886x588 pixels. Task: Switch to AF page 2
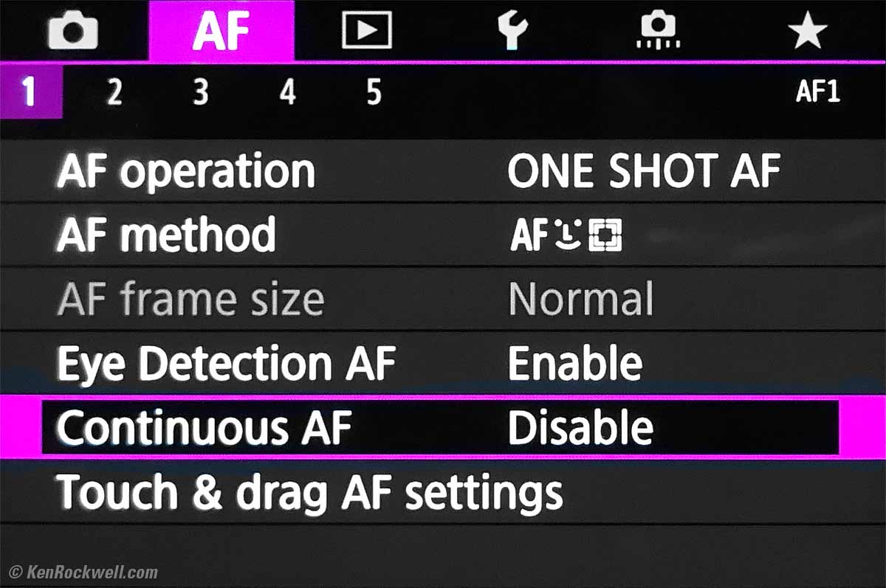[114, 93]
